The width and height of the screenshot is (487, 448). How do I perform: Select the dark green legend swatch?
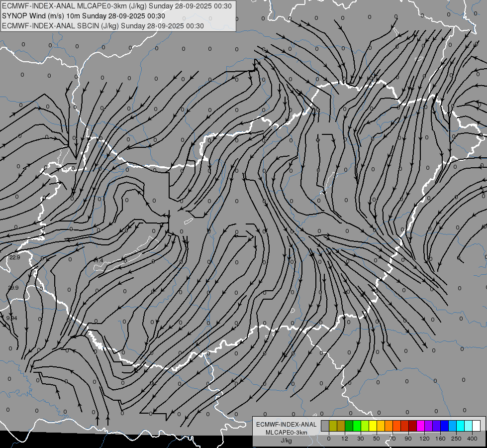349,426
